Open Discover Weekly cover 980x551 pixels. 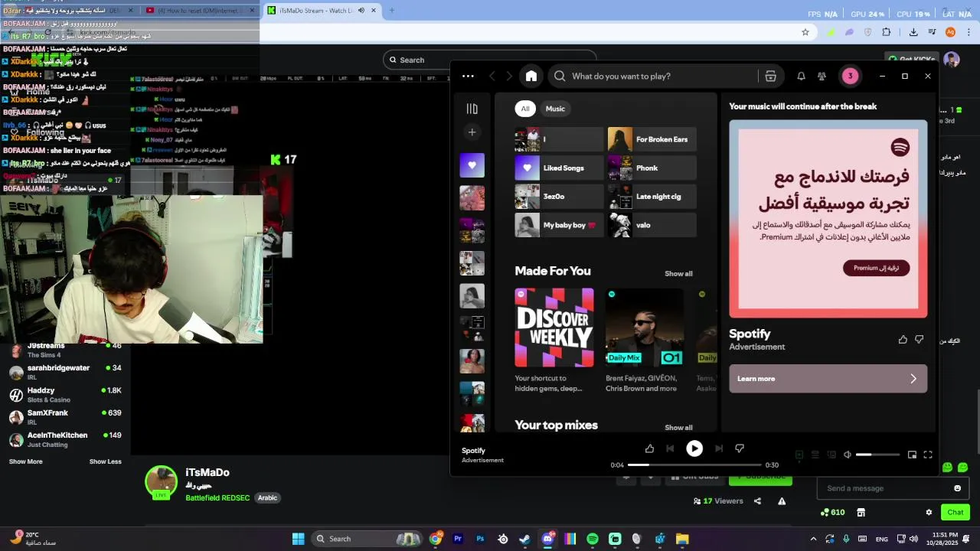click(x=554, y=328)
